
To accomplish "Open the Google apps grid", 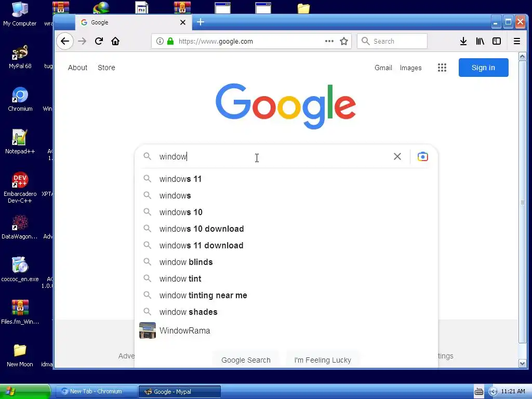I will (x=442, y=68).
